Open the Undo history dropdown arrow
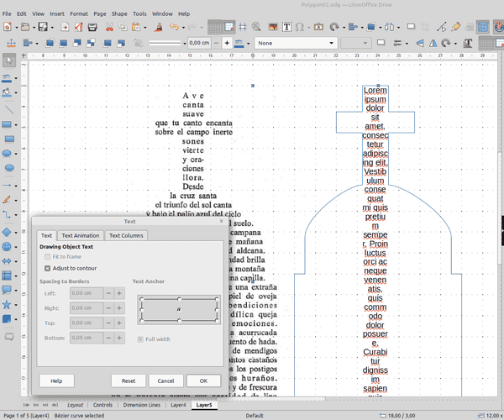The width and height of the screenshot is (504, 420). click(x=183, y=28)
